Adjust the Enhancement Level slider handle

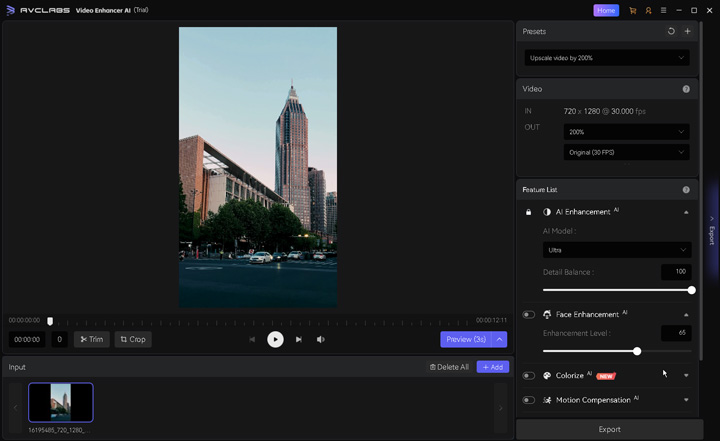(x=636, y=351)
